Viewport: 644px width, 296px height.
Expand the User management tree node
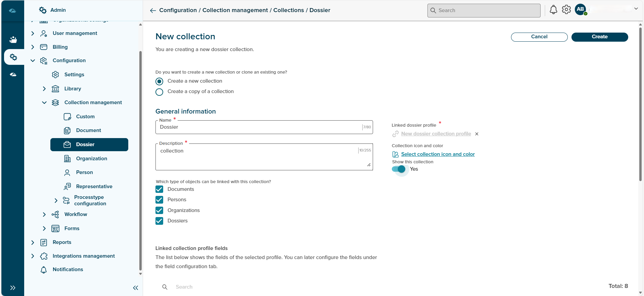33,33
